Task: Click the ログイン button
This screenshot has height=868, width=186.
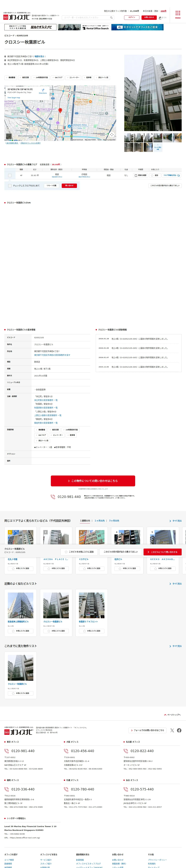Action: (x=132, y=17)
